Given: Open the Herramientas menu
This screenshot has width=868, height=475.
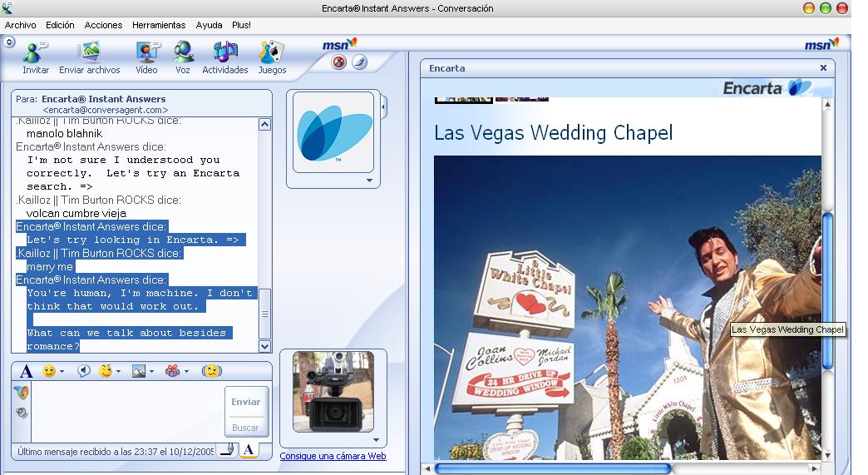Looking at the screenshot, I should (159, 26).
